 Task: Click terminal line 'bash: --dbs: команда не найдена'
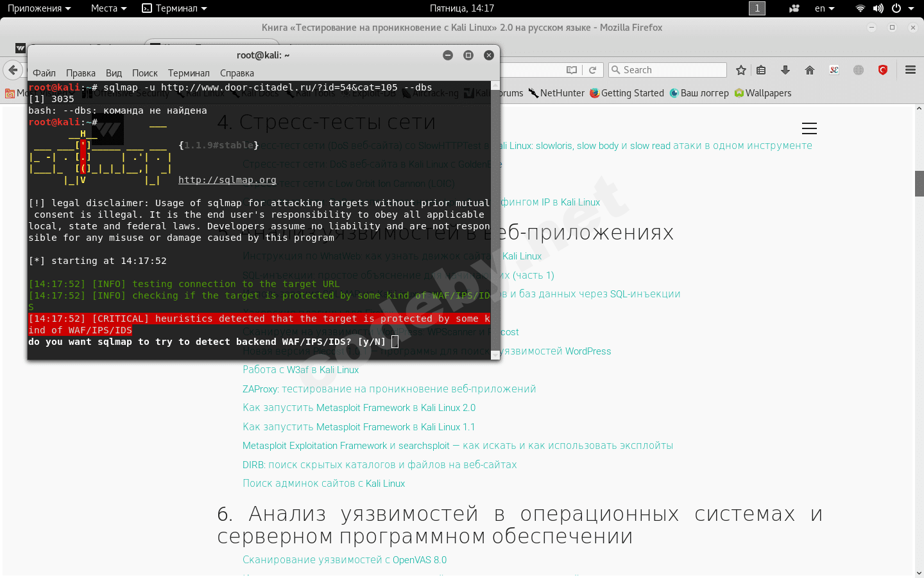point(117,110)
